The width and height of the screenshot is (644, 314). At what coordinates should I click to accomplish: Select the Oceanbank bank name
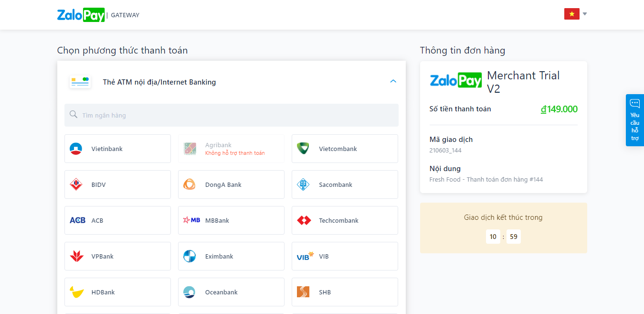pyautogui.click(x=222, y=292)
